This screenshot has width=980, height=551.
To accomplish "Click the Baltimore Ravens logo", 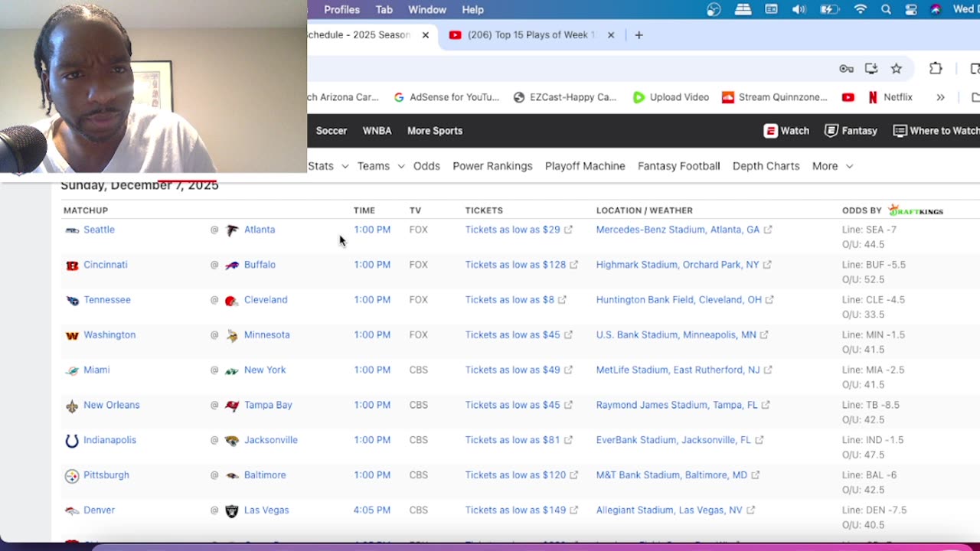I will [x=232, y=476].
